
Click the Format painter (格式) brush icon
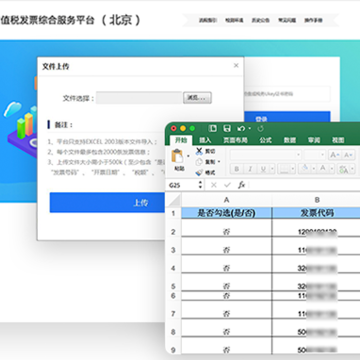coord(199,173)
